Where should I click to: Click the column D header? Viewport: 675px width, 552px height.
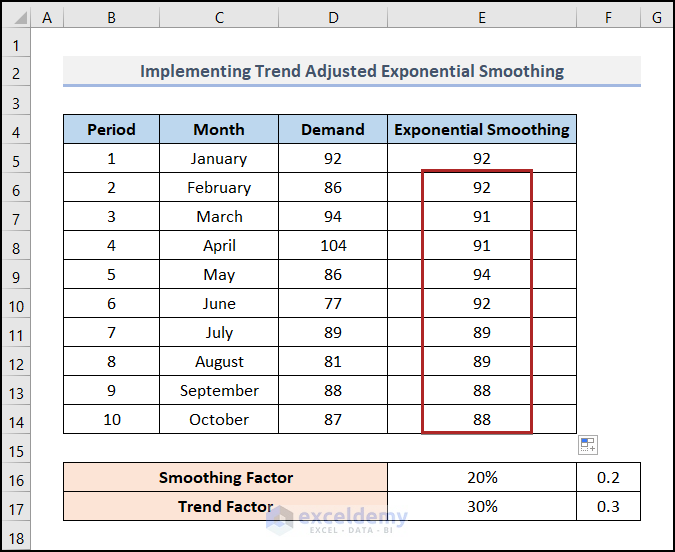333,17
